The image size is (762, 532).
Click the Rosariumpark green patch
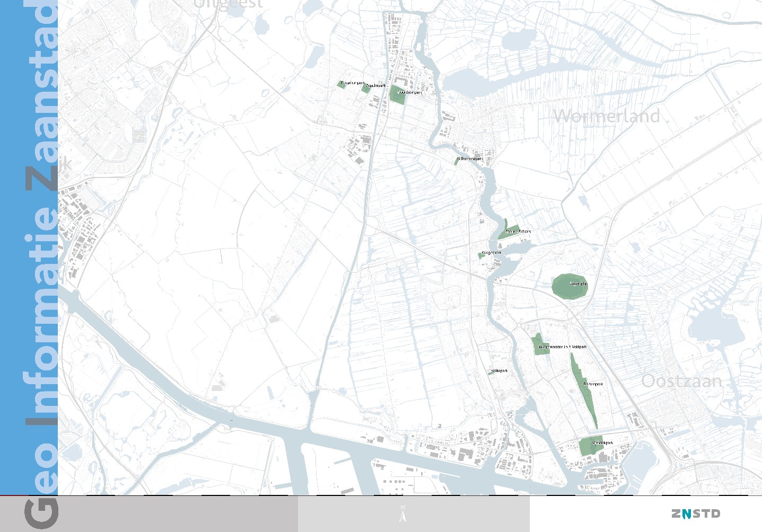point(342,84)
